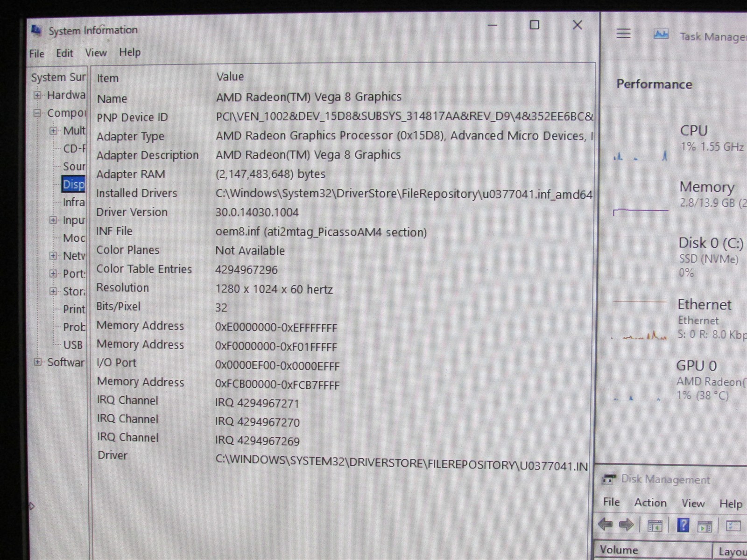This screenshot has height=560, width=747.
Task: Click the Adapter RAM value (2,147,483,648) bytes
Action: (270, 174)
